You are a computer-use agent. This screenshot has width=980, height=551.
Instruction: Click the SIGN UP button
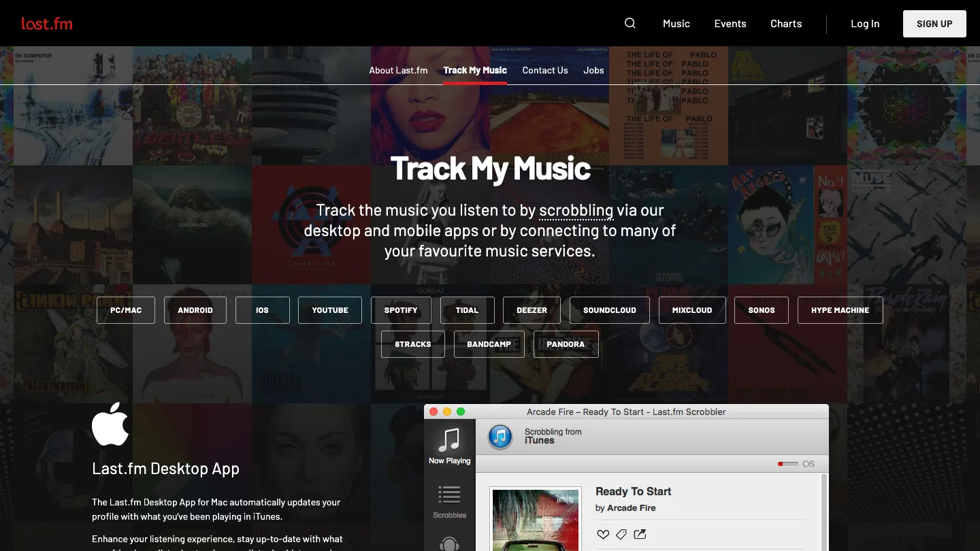(x=934, y=24)
